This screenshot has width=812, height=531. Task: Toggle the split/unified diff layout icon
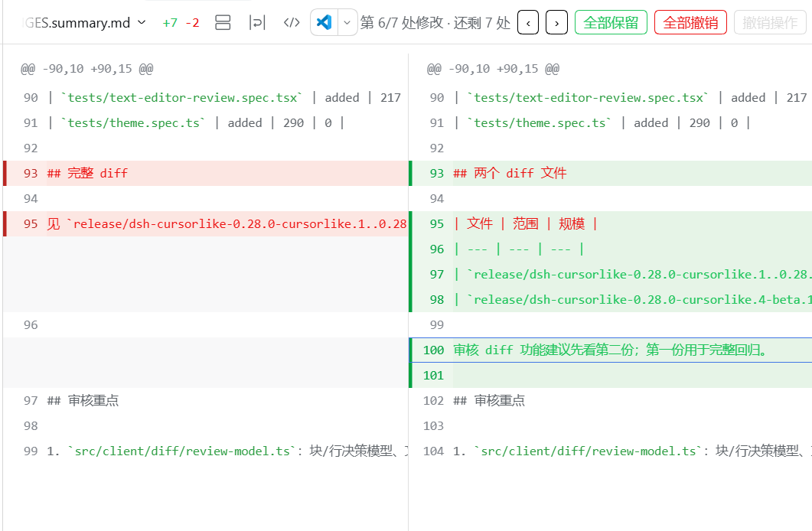point(223,22)
